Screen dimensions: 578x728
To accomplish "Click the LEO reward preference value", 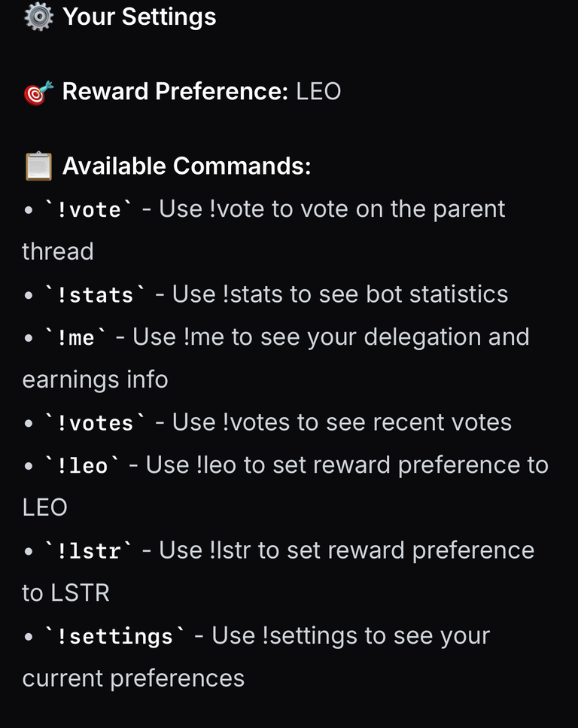I will tap(318, 91).
